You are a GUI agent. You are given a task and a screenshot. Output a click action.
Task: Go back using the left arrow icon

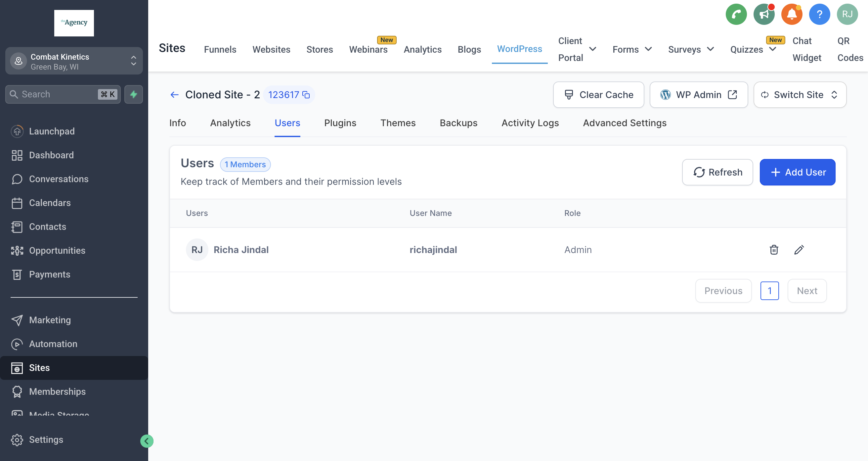[x=174, y=95]
